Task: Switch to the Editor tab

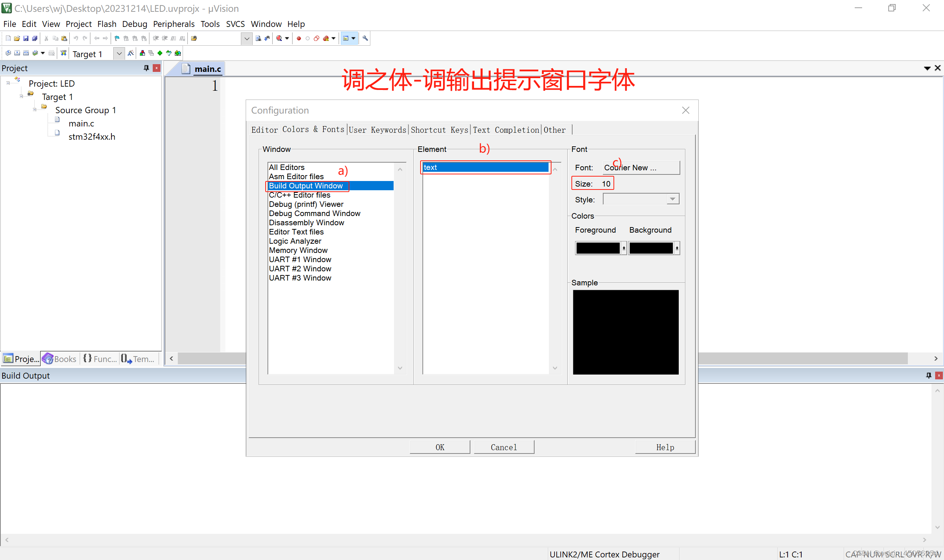Action: point(264,130)
